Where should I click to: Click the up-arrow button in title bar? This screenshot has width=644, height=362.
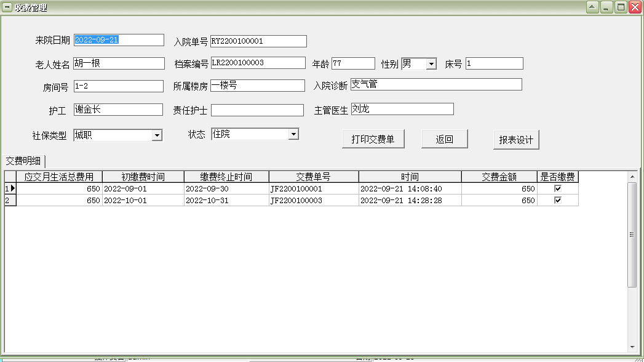coord(592,7)
